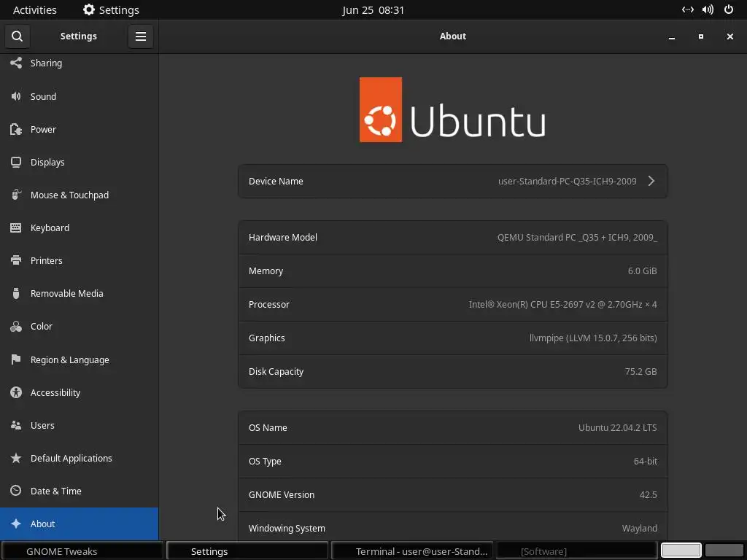
Task: Switch to Settings window in taskbar
Action: (x=247, y=551)
